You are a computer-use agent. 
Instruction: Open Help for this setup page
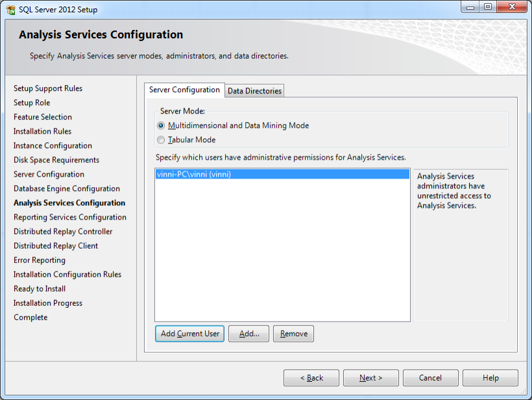coord(490,378)
